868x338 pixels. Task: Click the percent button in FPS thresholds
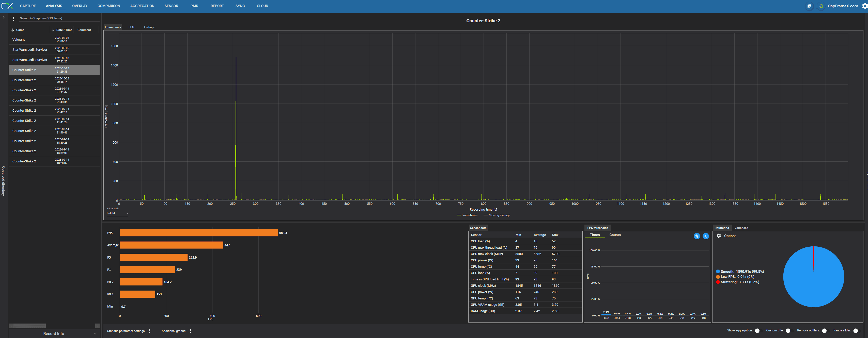(x=696, y=236)
